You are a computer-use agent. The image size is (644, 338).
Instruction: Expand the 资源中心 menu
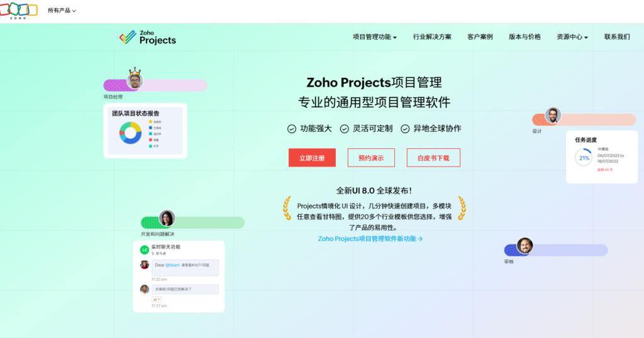(x=572, y=37)
